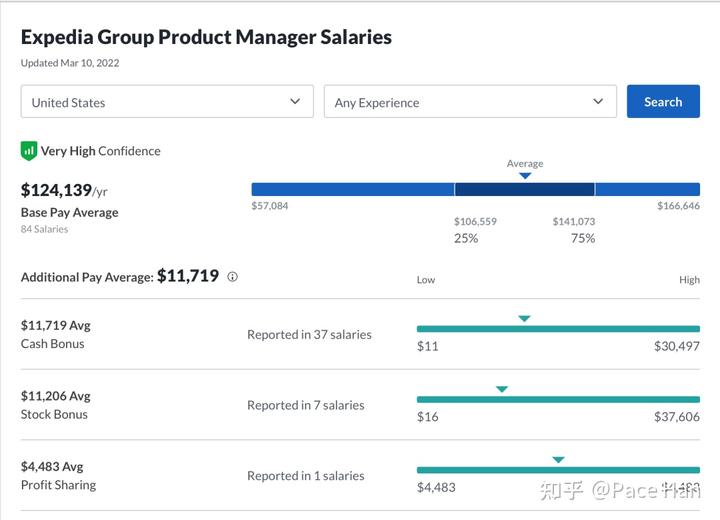720x520 pixels.
Task: Click the Profit Sharing average marker triangle
Action: [x=558, y=459]
